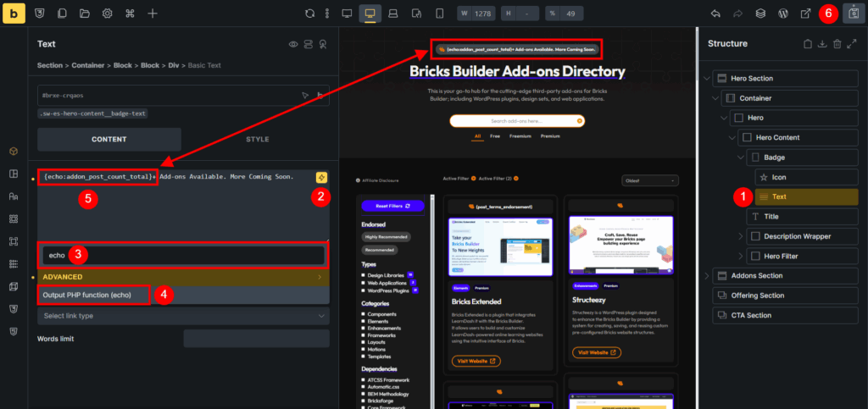Collapse the Badge node in Structure

(x=741, y=158)
